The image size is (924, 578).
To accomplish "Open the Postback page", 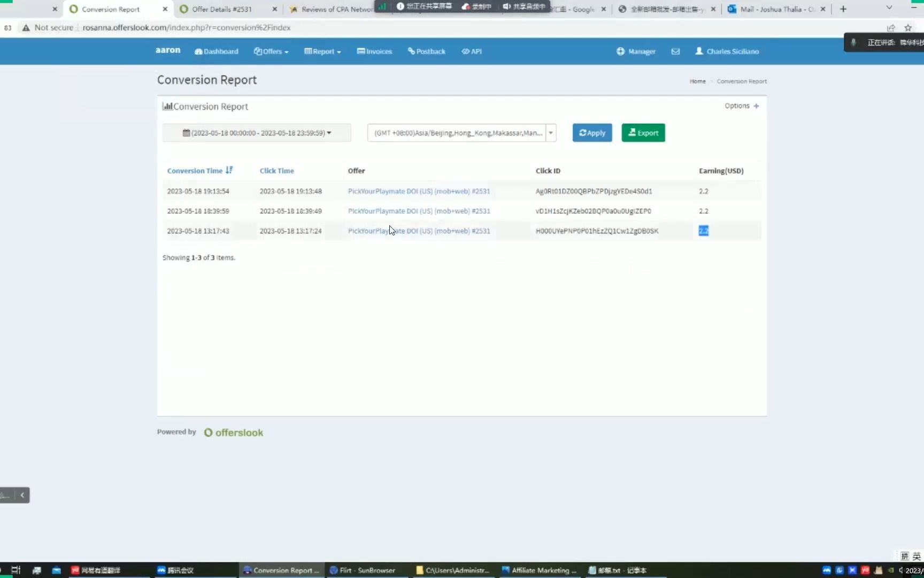I will (427, 51).
